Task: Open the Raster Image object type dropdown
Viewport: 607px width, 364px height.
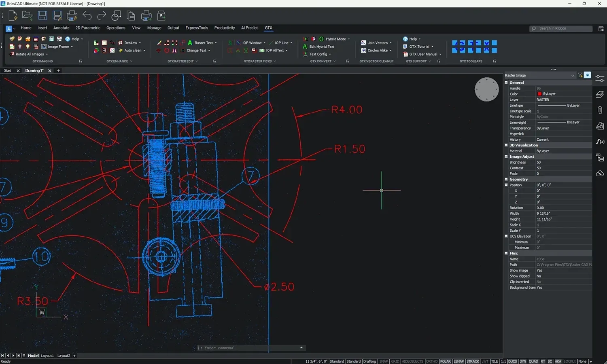Action: click(x=540, y=75)
